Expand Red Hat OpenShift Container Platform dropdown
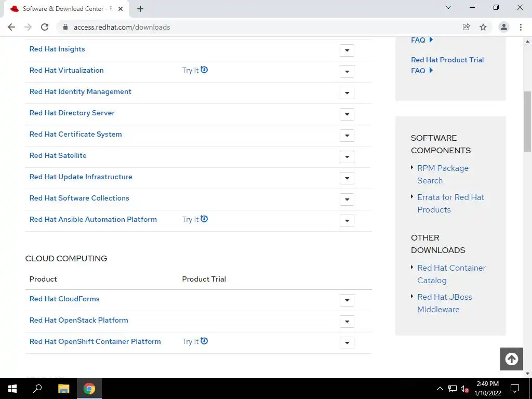The width and height of the screenshot is (532, 399). 347,343
